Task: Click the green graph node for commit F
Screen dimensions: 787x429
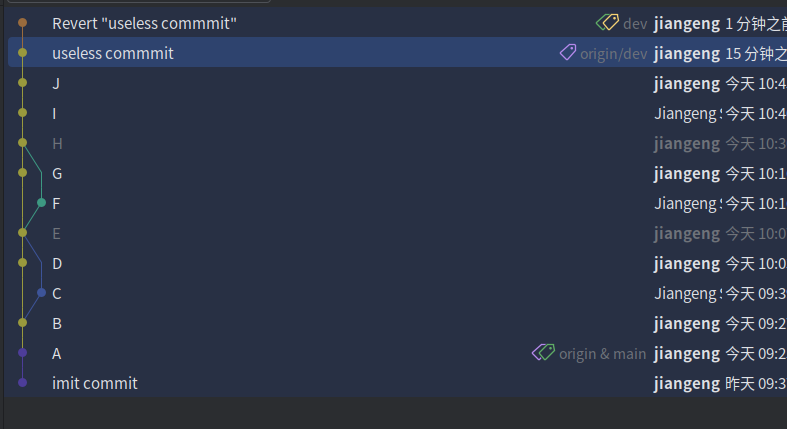Action: 42,203
